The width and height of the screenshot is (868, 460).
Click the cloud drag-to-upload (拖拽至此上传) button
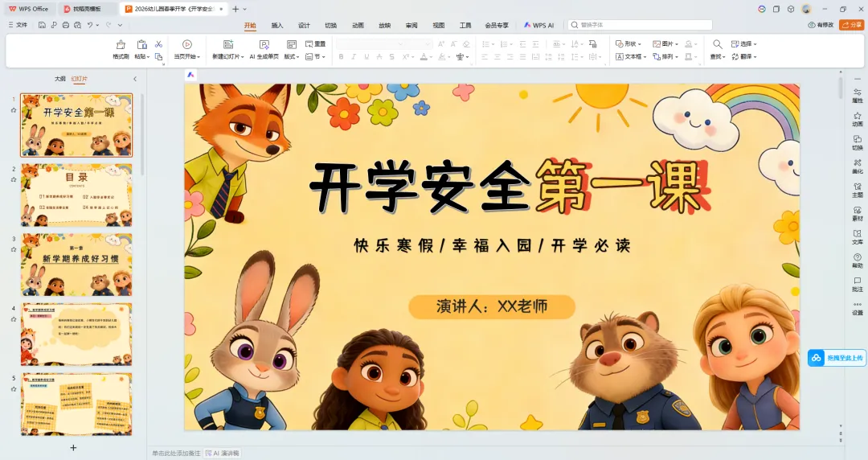pos(837,358)
